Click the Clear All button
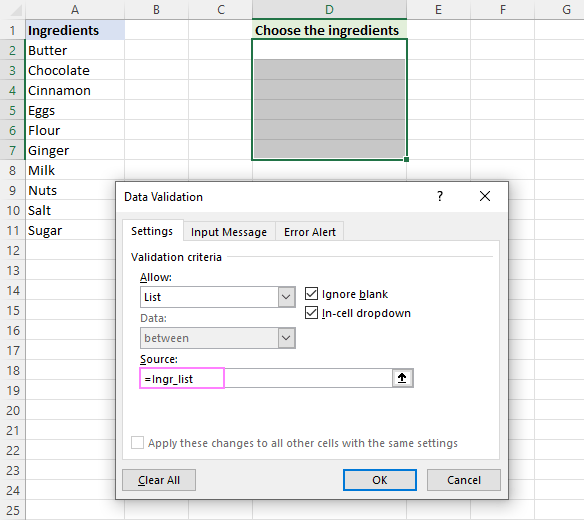The image size is (584, 520). tap(159, 480)
